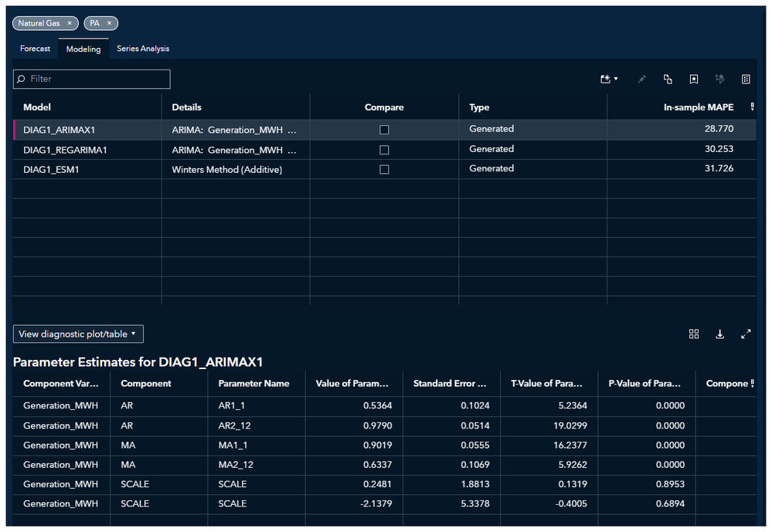Click the 30.253 MAPE value
The image size is (772, 532).
click(719, 149)
